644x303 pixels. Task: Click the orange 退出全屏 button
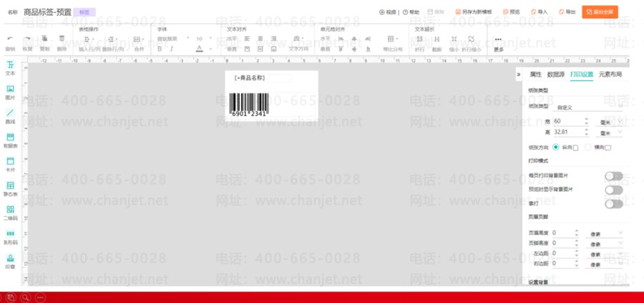click(600, 12)
